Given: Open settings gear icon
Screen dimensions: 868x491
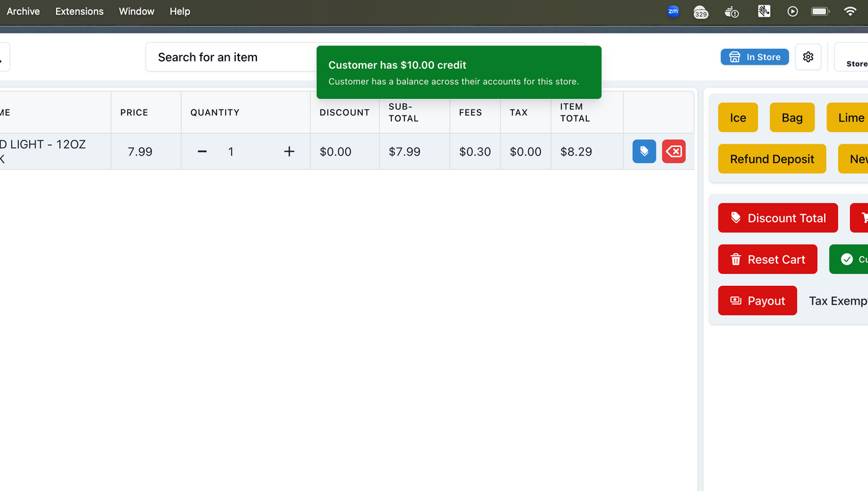Looking at the screenshot, I should pyautogui.click(x=808, y=57).
